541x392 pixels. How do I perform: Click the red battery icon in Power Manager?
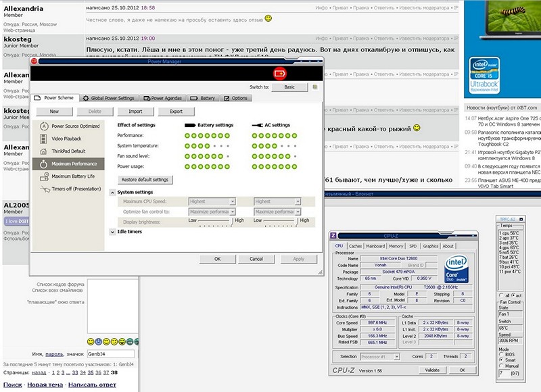click(x=279, y=74)
